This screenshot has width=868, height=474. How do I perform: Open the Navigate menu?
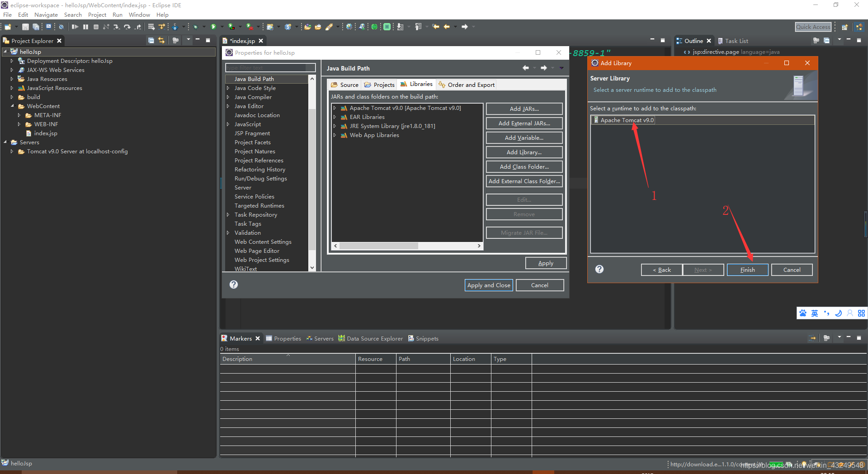[x=46, y=14]
